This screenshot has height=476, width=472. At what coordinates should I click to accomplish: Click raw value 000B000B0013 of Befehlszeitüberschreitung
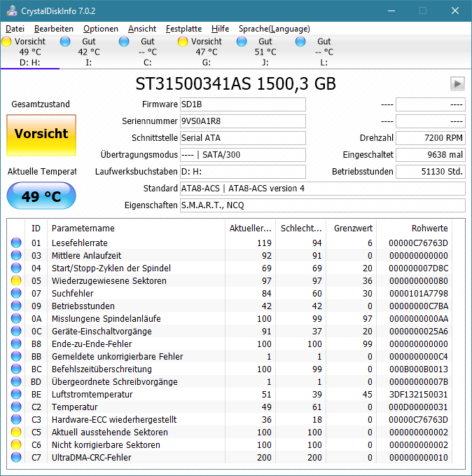(x=419, y=369)
